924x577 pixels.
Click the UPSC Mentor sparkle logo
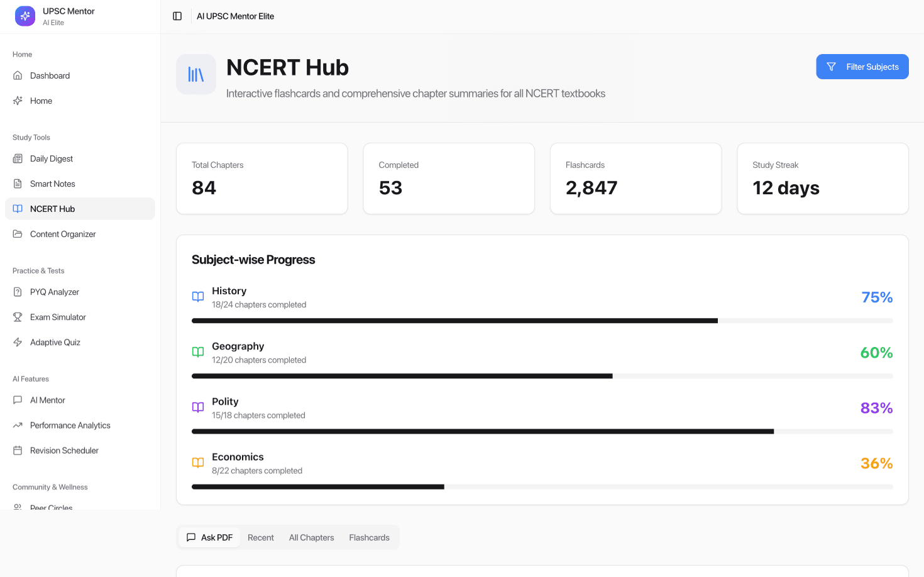25,16
